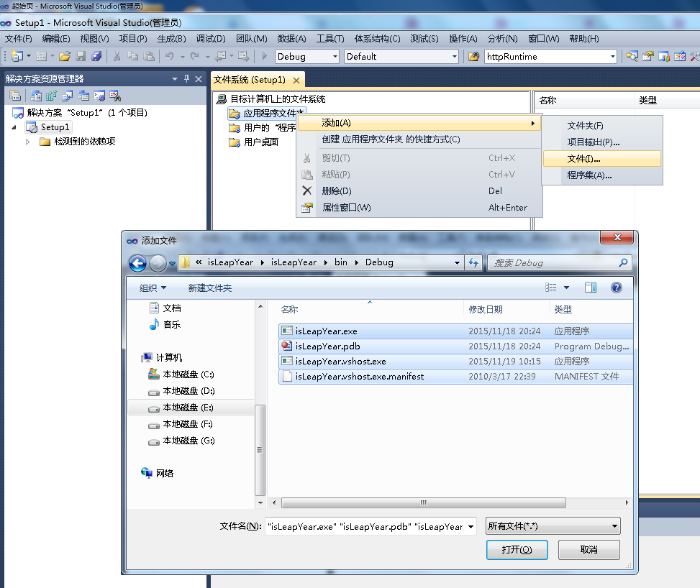This screenshot has height=588, width=700.
Task: Collapse the Setup1 project tree node
Action: (x=14, y=127)
